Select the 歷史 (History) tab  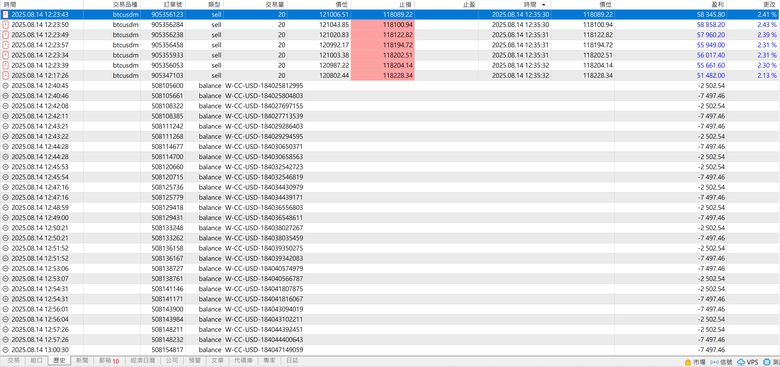[59, 361]
